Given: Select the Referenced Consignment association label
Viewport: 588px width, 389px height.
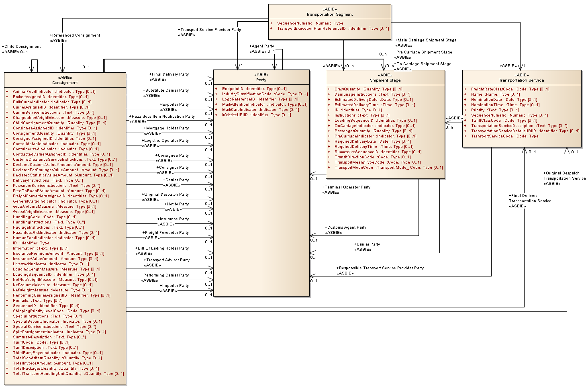Looking at the screenshot, I should (x=75, y=35).
